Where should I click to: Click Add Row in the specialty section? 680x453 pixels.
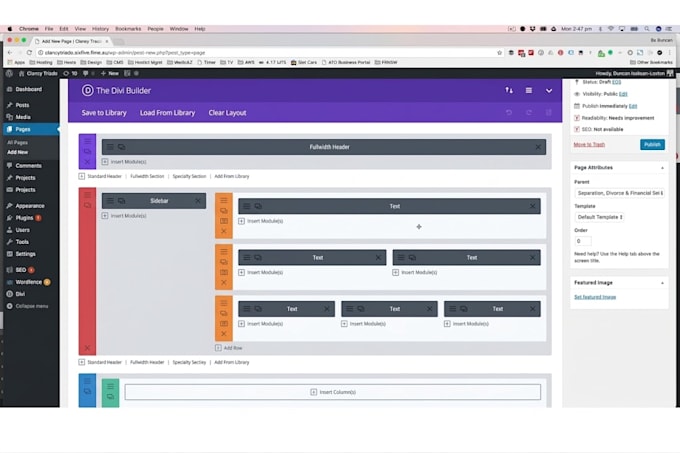click(x=229, y=348)
